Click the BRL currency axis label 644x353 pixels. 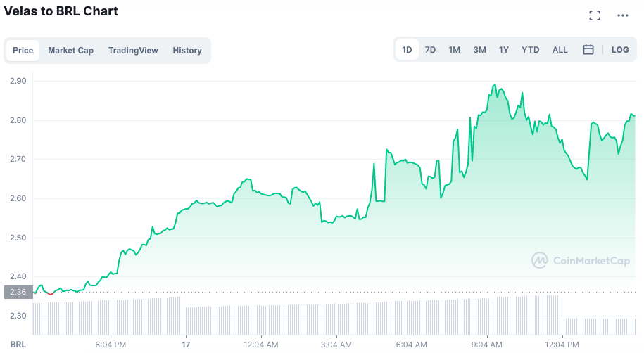coord(18,345)
